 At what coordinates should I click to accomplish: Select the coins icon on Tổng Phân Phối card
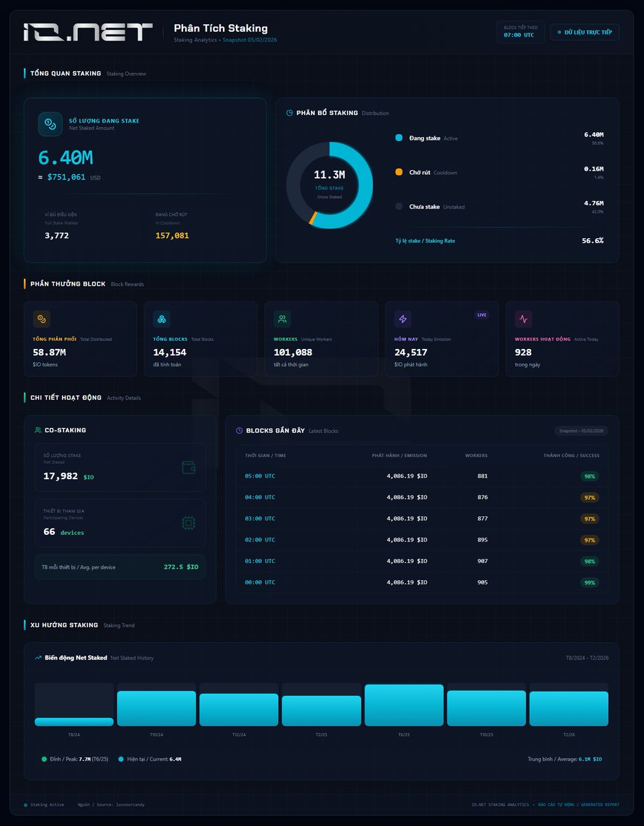pyautogui.click(x=42, y=319)
